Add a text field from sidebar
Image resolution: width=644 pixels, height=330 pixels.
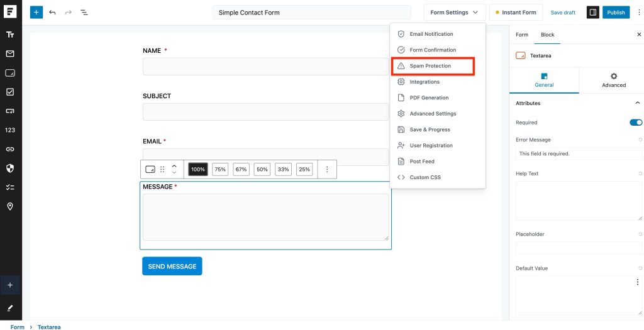coord(10,35)
